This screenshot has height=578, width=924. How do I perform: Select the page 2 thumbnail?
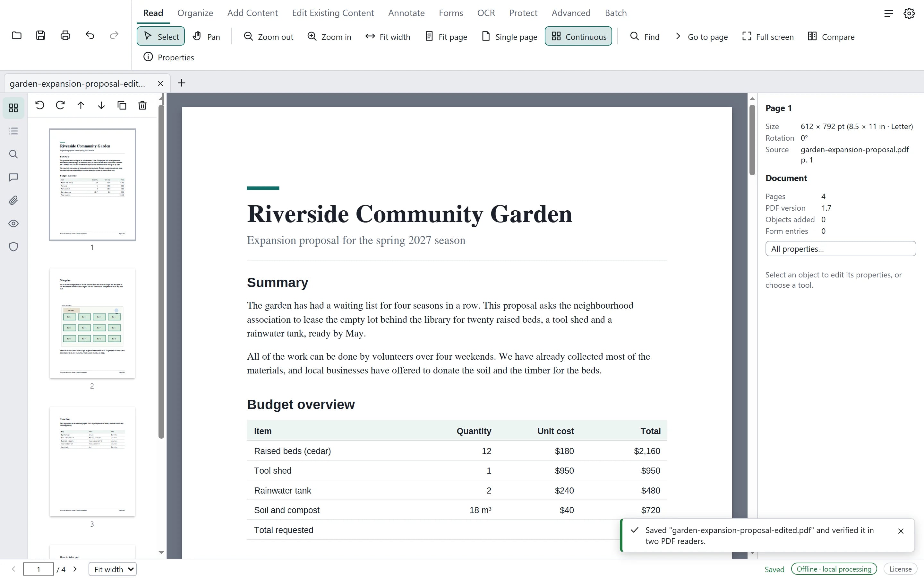point(92,323)
